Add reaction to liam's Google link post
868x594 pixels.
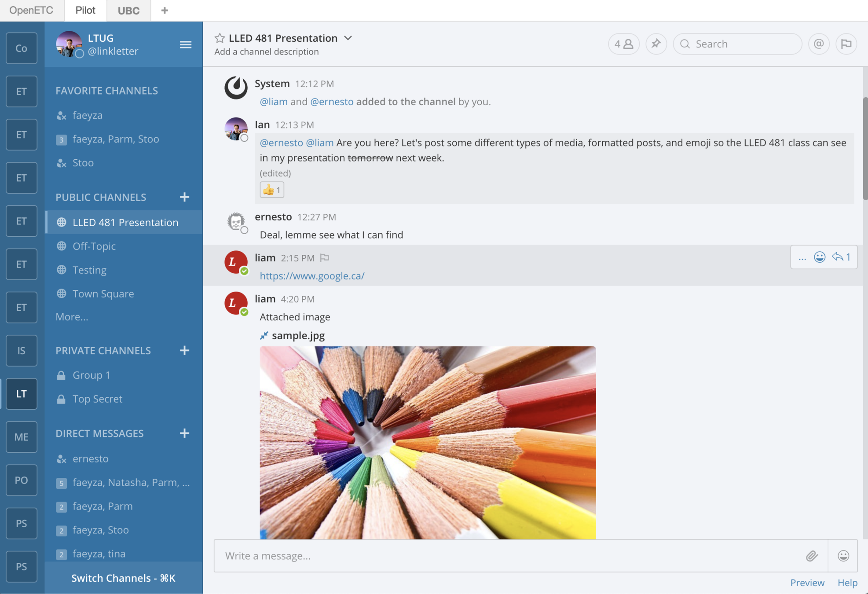pyautogui.click(x=819, y=257)
